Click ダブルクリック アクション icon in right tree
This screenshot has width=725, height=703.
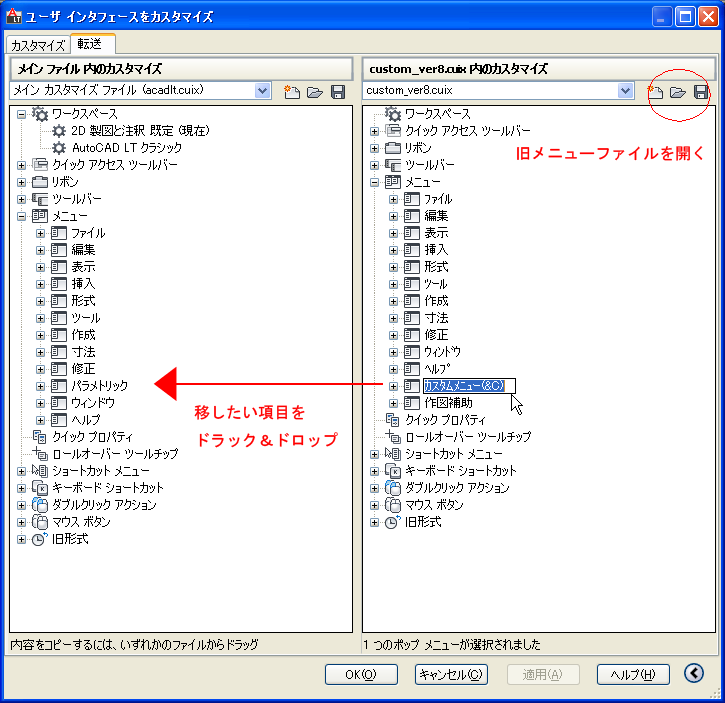[393, 488]
